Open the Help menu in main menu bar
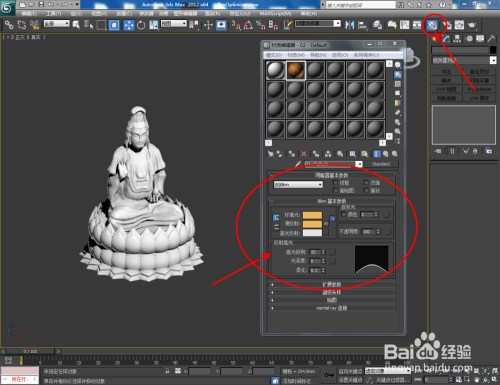This screenshot has height=385, width=500. pyautogui.click(x=309, y=14)
